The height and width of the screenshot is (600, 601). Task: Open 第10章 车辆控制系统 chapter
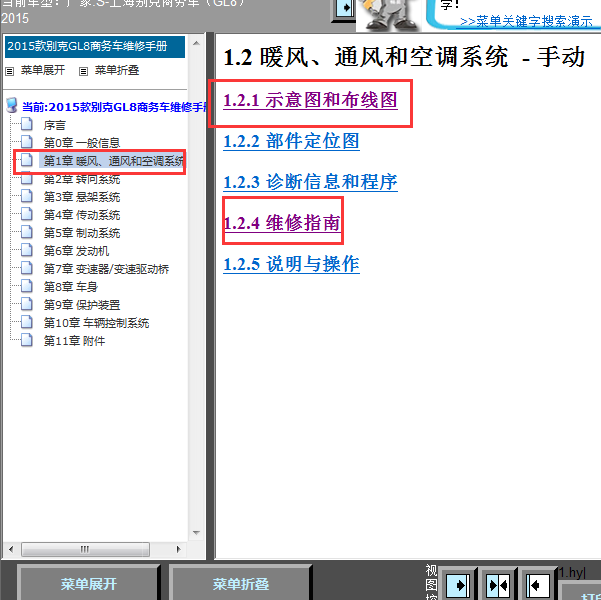96,323
